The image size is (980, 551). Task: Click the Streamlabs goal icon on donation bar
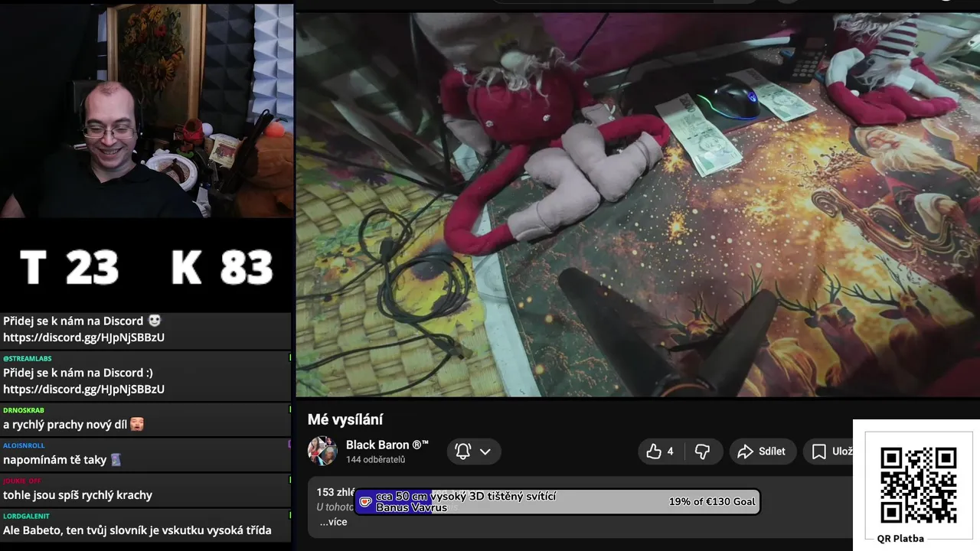click(x=366, y=502)
